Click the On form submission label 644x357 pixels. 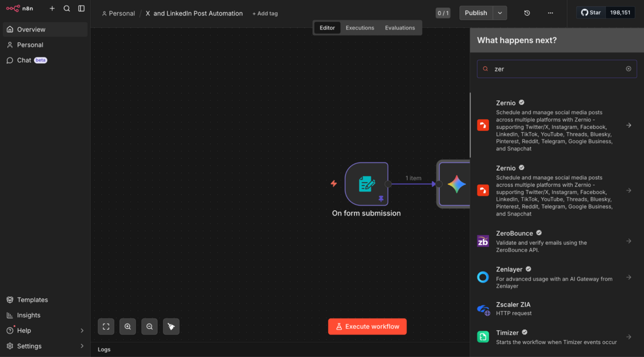click(x=366, y=213)
